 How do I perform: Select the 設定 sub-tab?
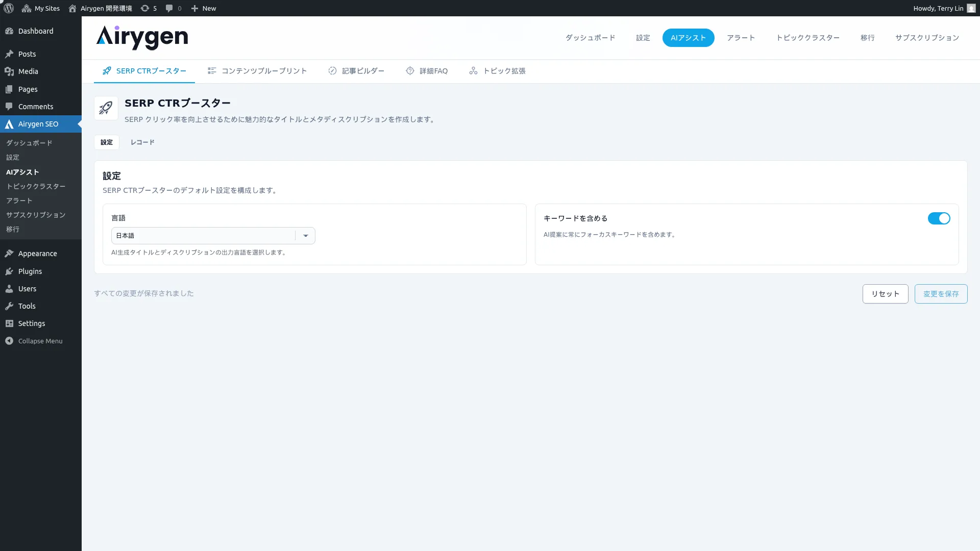click(x=107, y=142)
